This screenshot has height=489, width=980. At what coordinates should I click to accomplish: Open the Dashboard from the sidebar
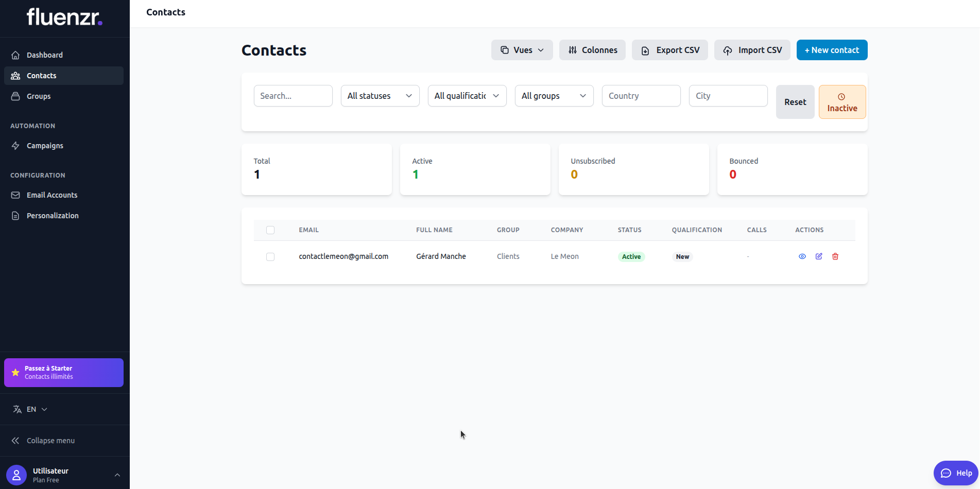(44, 55)
